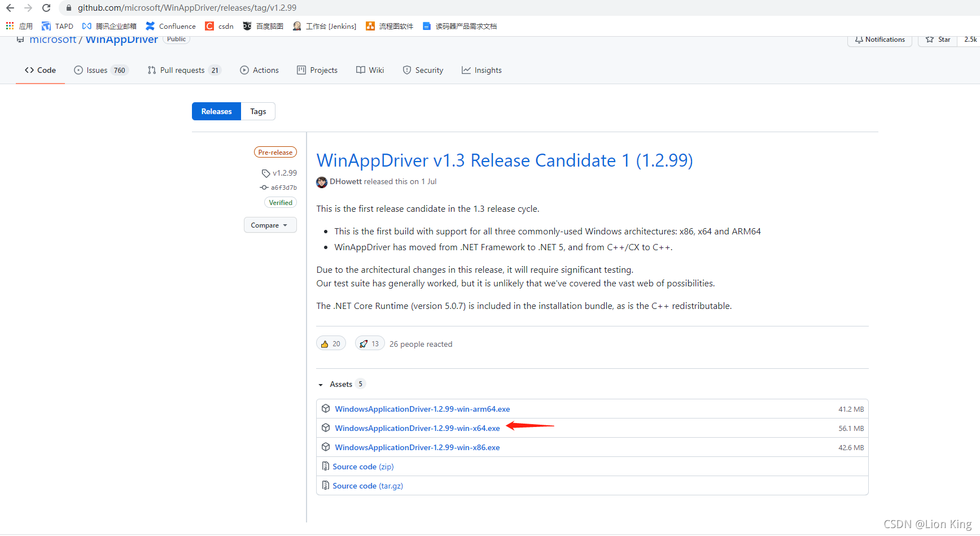The image size is (980, 536).
Task: Click the browser Forward arrow
Action: [28, 8]
